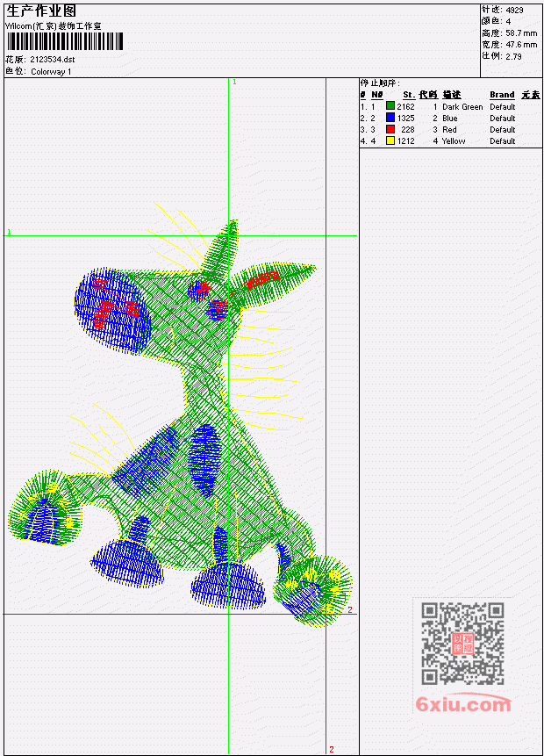
Task: Select the file name text 2123534.dst
Action: pyautogui.click(x=52, y=60)
